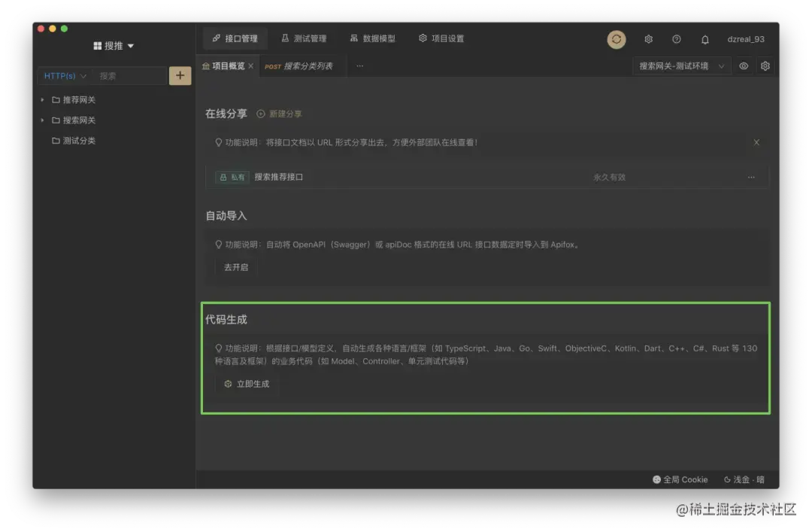Click 去开启 button under 自动导入
The image size is (812, 532).
235,267
